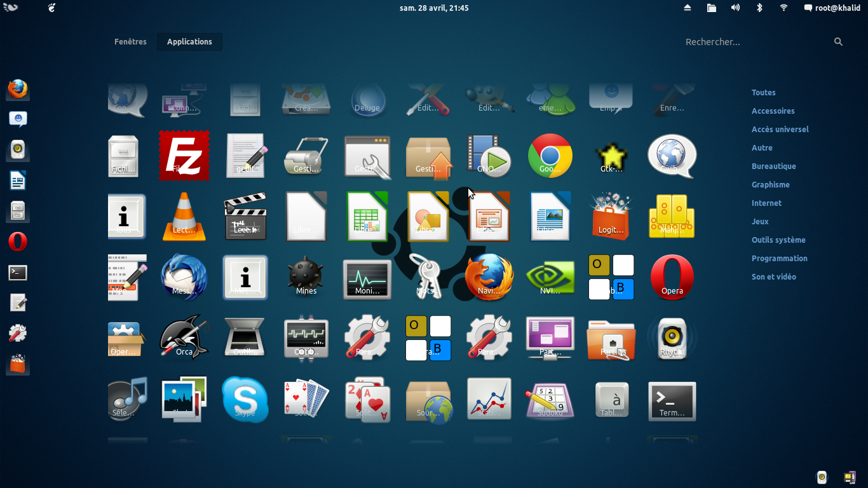This screenshot has width=868, height=488.
Task: Open the system monitor app icon
Action: tap(367, 279)
